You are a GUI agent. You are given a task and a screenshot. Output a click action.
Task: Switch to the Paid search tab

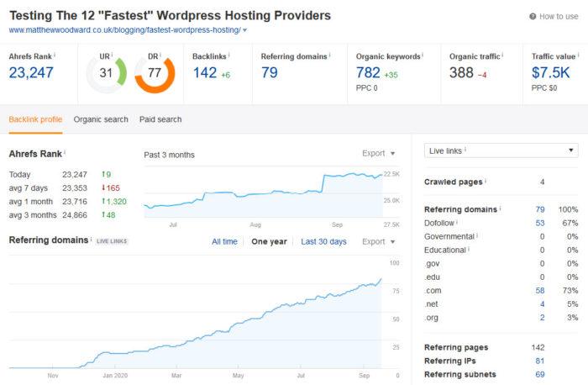click(x=160, y=119)
